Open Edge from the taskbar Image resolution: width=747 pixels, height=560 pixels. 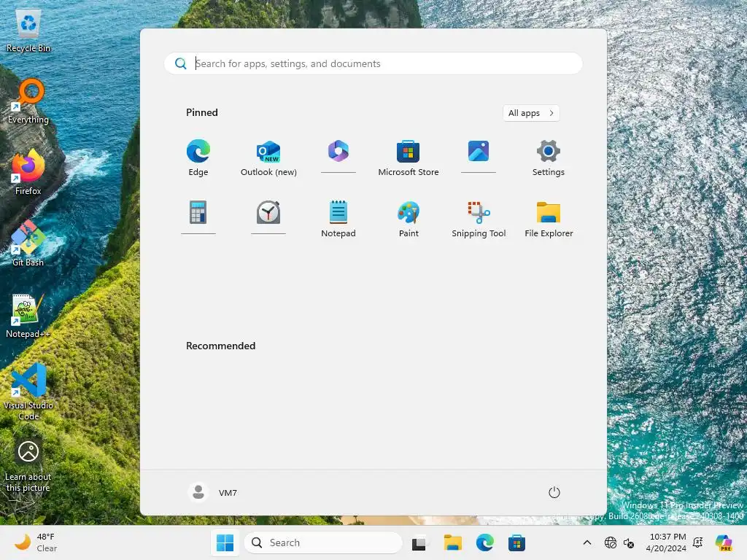pyautogui.click(x=484, y=542)
